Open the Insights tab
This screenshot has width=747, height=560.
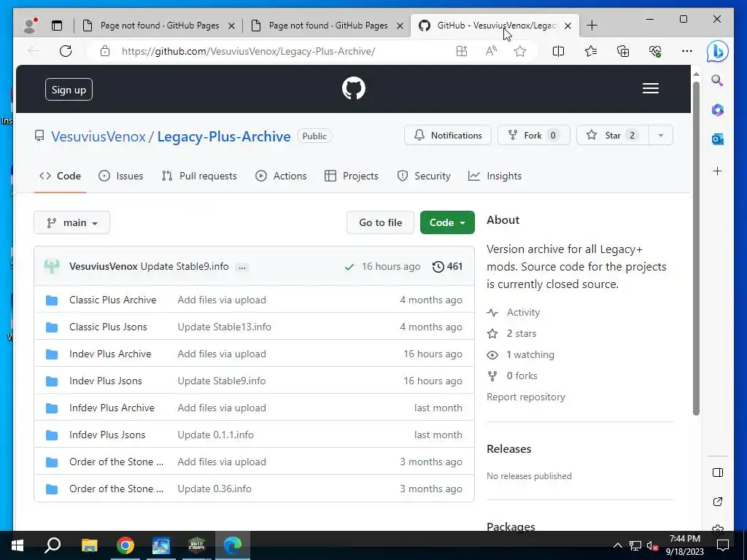click(495, 176)
